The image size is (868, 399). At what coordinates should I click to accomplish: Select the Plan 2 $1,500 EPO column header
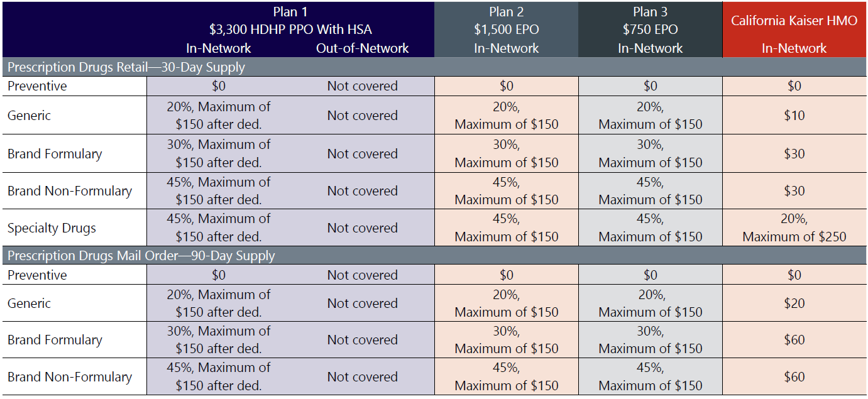point(506,29)
